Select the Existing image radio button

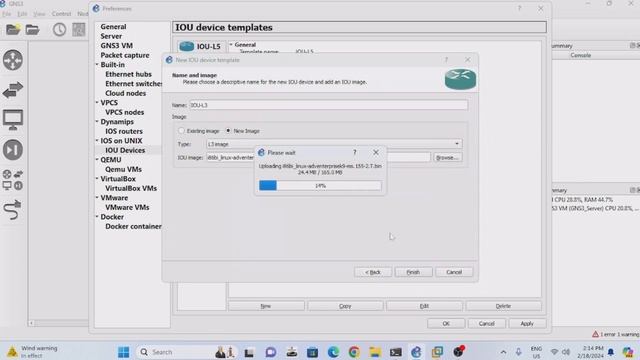click(181, 131)
